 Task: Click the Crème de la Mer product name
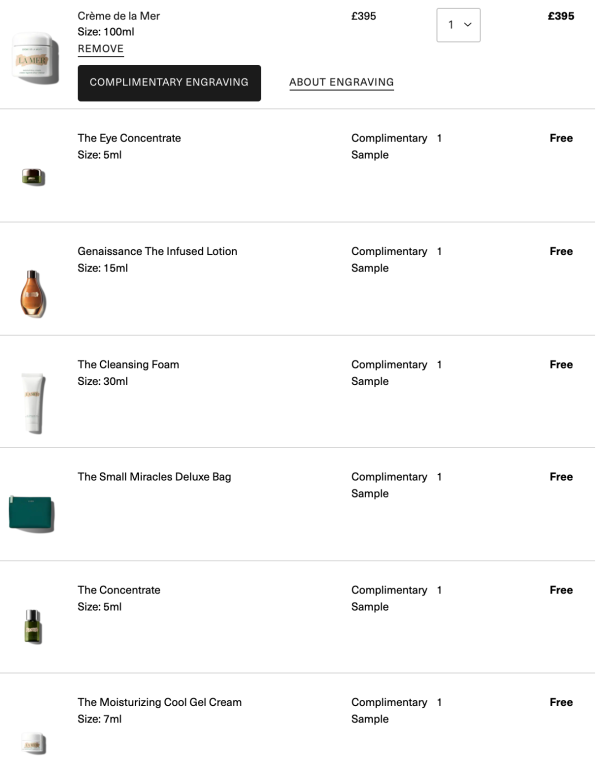pyautogui.click(x=118, y=16)
